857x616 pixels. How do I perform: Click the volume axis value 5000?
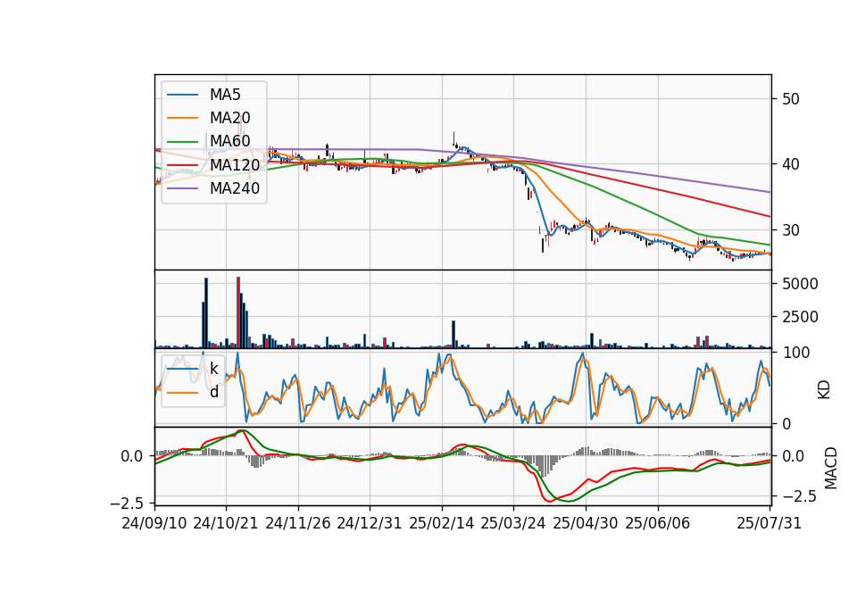[x=800, y=284]
